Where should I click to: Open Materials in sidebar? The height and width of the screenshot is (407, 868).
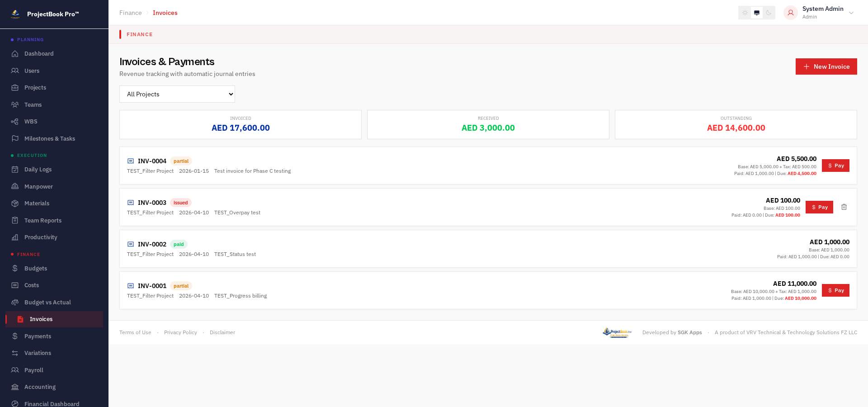point(54,203)
